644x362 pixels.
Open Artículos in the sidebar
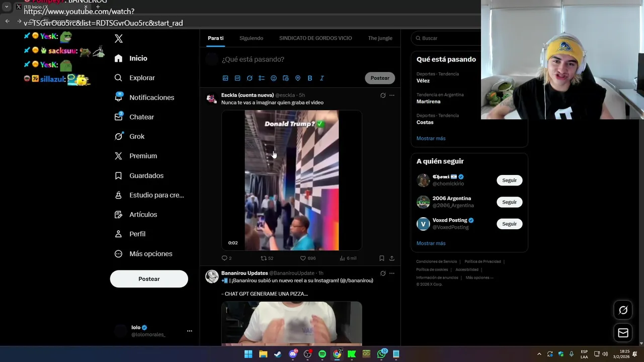(x=136, y=215)
